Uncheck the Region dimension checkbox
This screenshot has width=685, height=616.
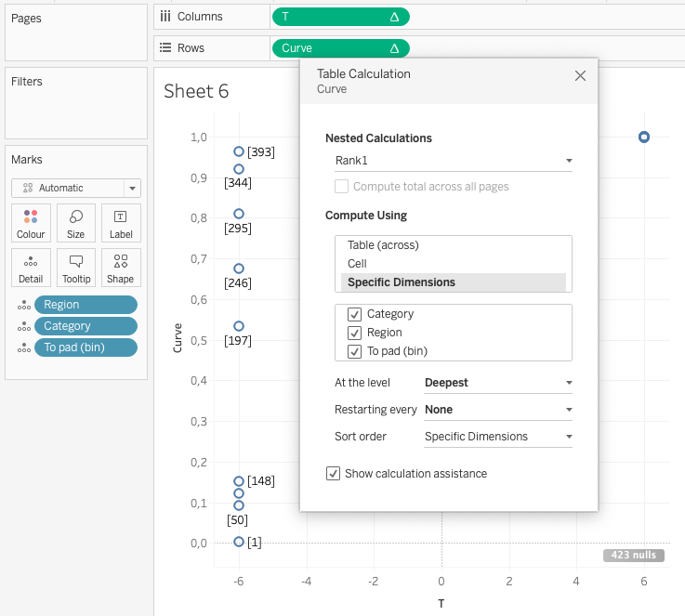click(354, 333)
